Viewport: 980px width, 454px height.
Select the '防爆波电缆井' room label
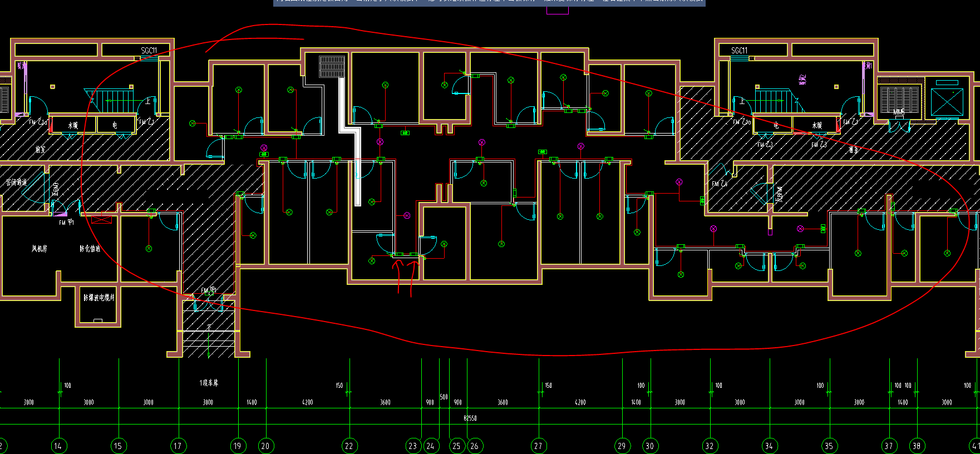[x=99, y=298]
